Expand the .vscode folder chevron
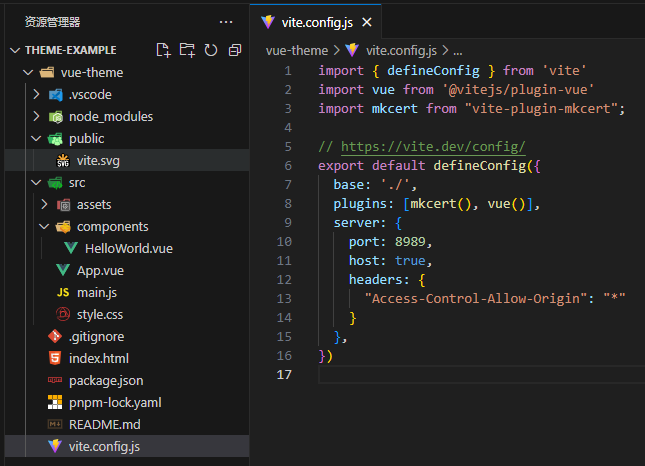The width and height of the screenshot is (645, 466). [x=36, y=95]
